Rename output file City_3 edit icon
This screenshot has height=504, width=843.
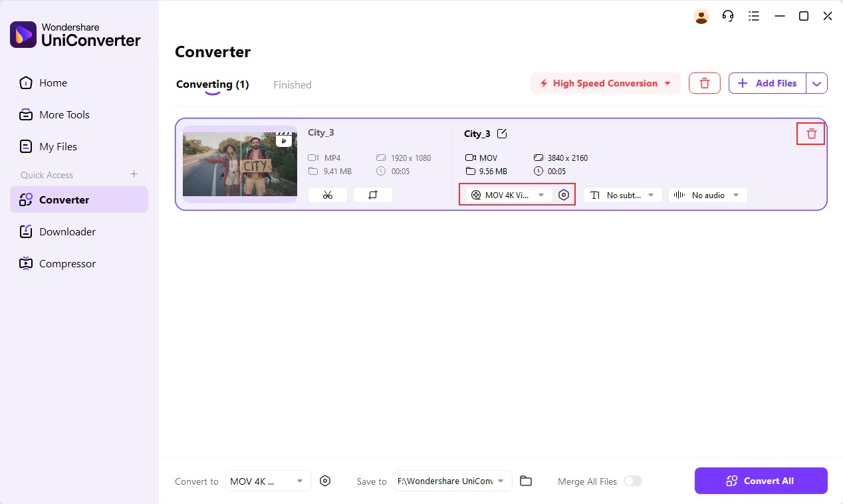point(502,134)
